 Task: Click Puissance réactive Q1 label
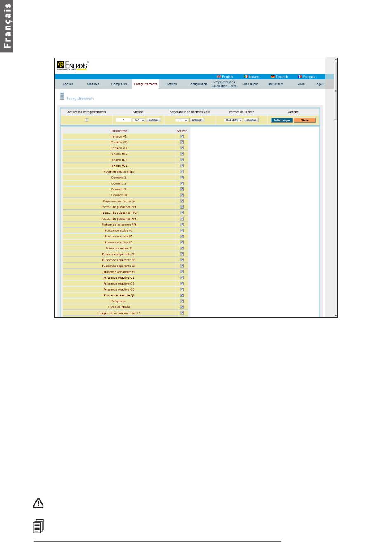[x=119, y=277]
